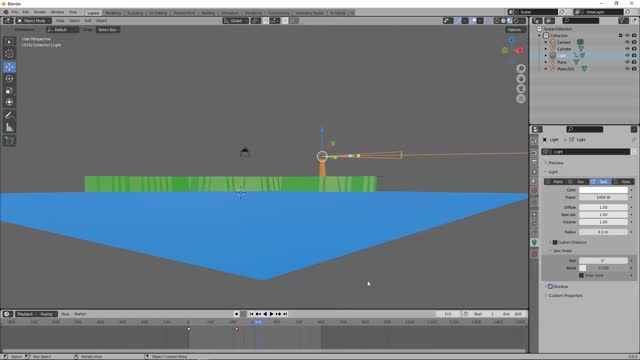Expand the Camera tree row arrow
The image size is (640, 360).
point(546,42)
